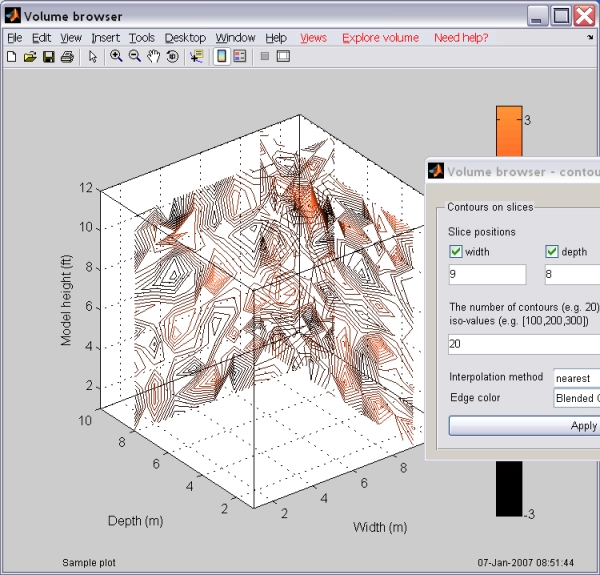Toggle the Data Cursor tool

point(197,56)
